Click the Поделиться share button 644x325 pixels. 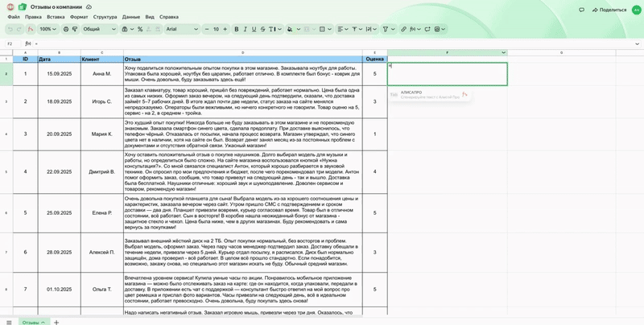click(609, 10)
